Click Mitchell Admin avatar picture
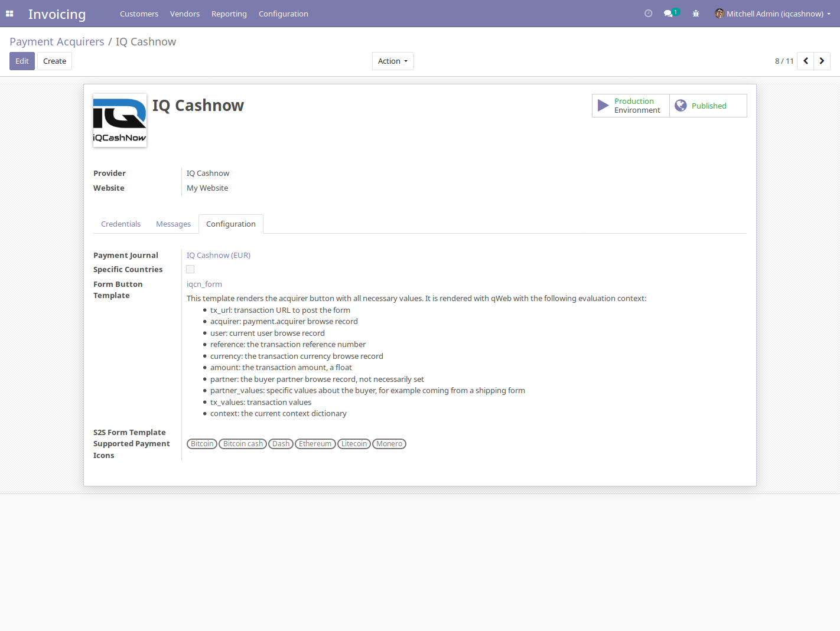The image size is (840, 631). pyautogui.click(x=719, y=14)
